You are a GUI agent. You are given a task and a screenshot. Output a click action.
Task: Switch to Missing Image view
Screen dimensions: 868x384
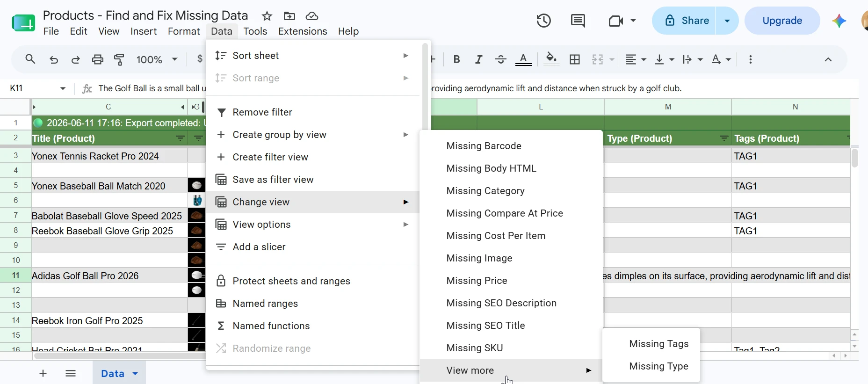pos(511,258)
